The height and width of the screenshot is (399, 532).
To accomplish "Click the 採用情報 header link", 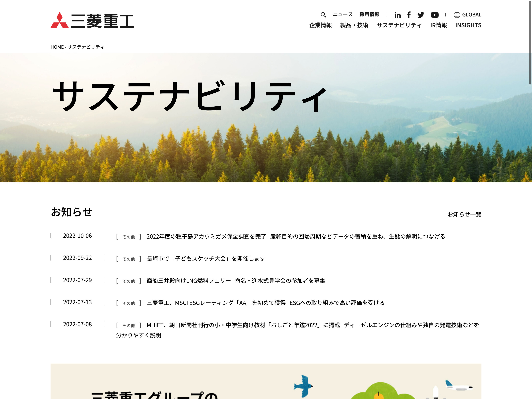I will pyautogui.click(x=369, y=14).
